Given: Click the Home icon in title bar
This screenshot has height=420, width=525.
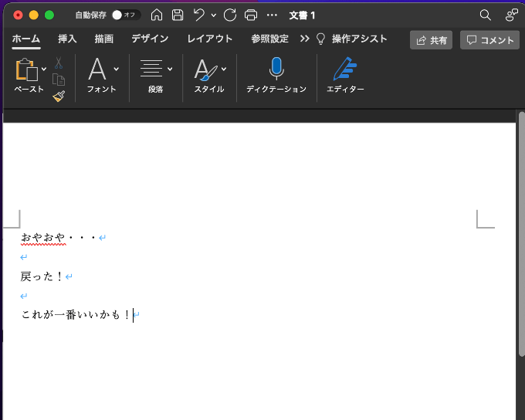Looking at the screenshot, I should click(157, 15).
